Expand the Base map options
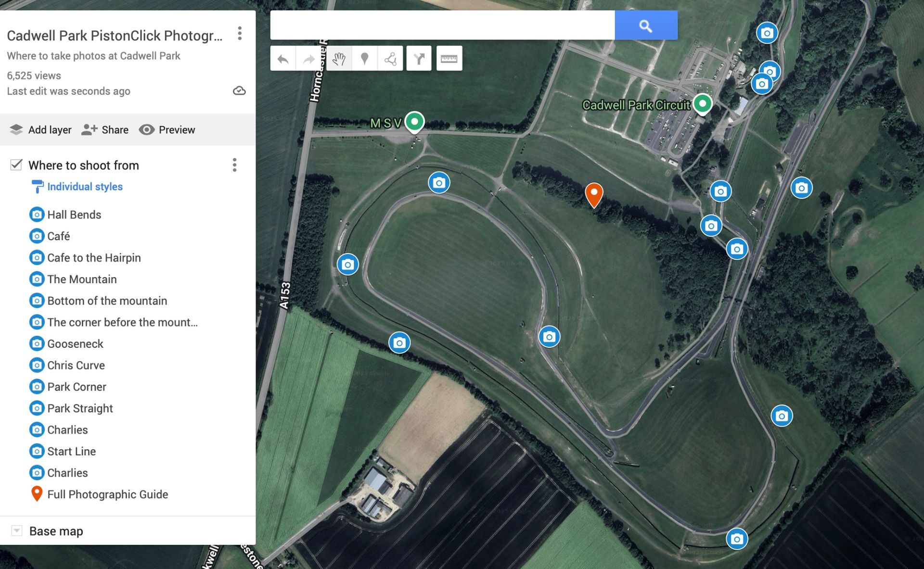Screen dimensions: 924x569 [x=17, y=531]
